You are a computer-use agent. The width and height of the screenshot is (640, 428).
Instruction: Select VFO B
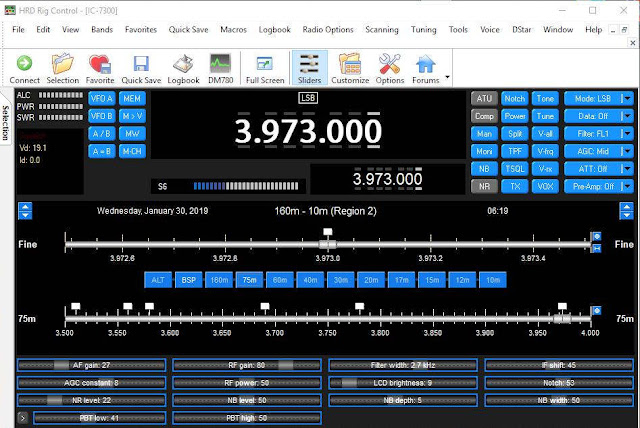tap(102, 116)
